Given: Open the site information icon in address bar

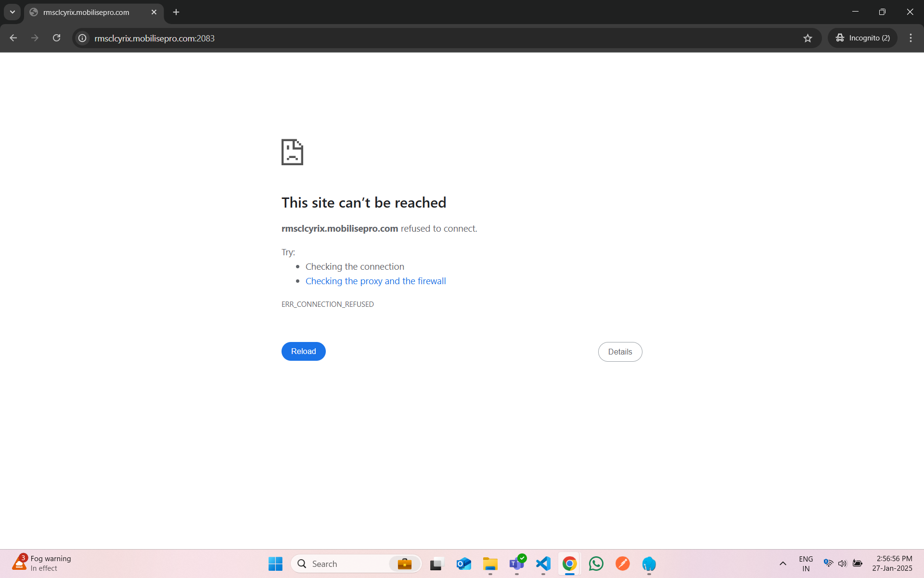Looking at the screenshot, I should click(82, 38).
